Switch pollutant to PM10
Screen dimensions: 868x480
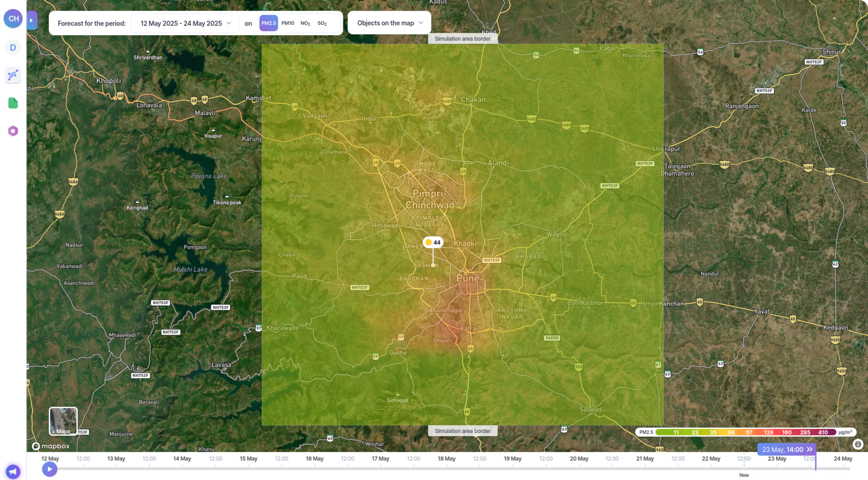[x=288, y=23]
